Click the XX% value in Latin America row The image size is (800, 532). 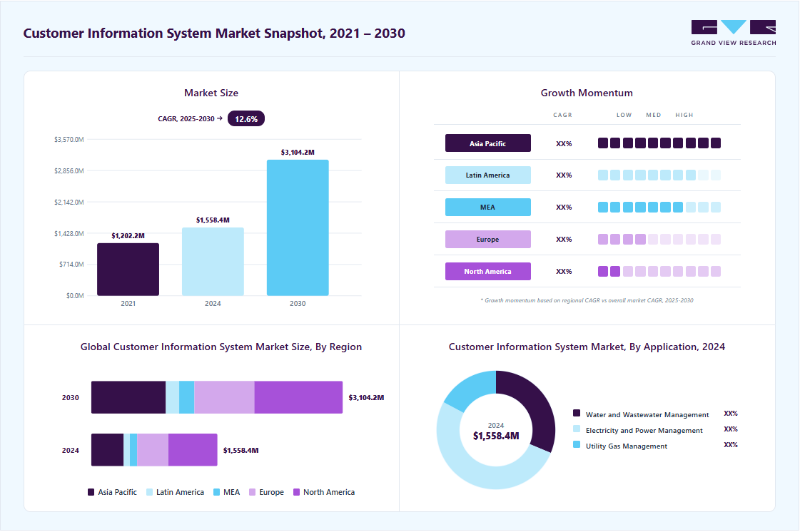pyautogui.click(x=564, y=175)
